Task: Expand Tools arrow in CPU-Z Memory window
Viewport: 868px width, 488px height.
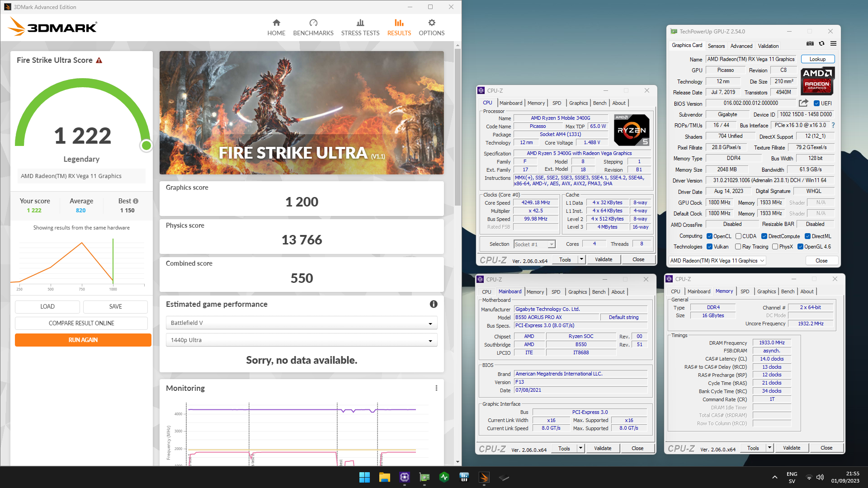Action: click(x=769, y=448)
